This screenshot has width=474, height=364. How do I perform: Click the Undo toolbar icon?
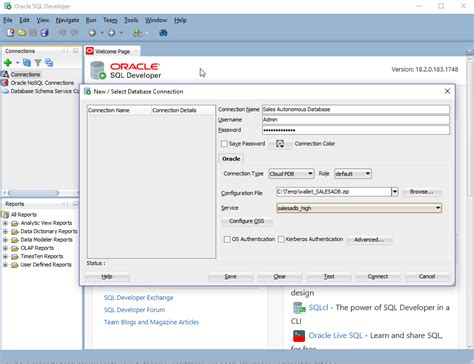click(x=62, y=33)
